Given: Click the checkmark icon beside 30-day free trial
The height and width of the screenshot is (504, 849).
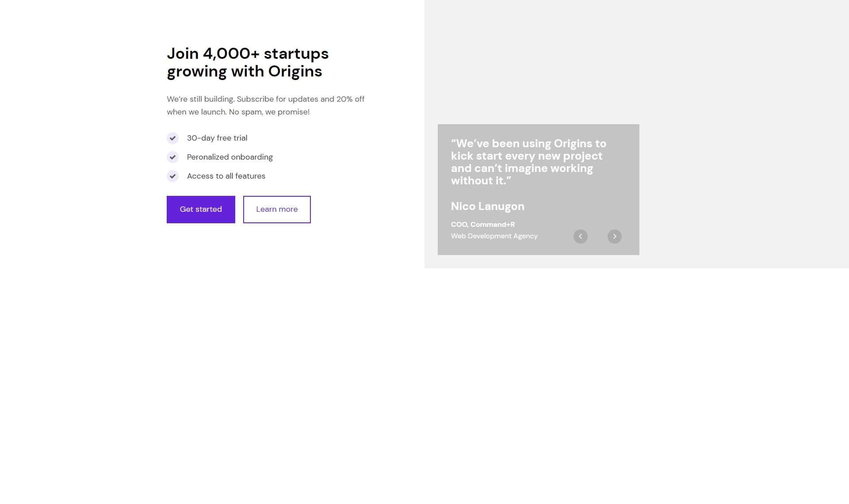Looking at the screenshot, I should pyautogui.click(x=172, y=138).
